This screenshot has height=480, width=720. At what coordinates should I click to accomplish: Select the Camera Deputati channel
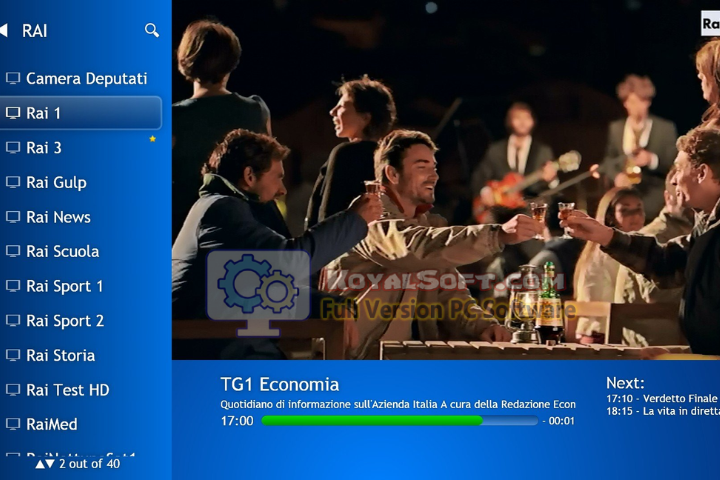[81, 79]
